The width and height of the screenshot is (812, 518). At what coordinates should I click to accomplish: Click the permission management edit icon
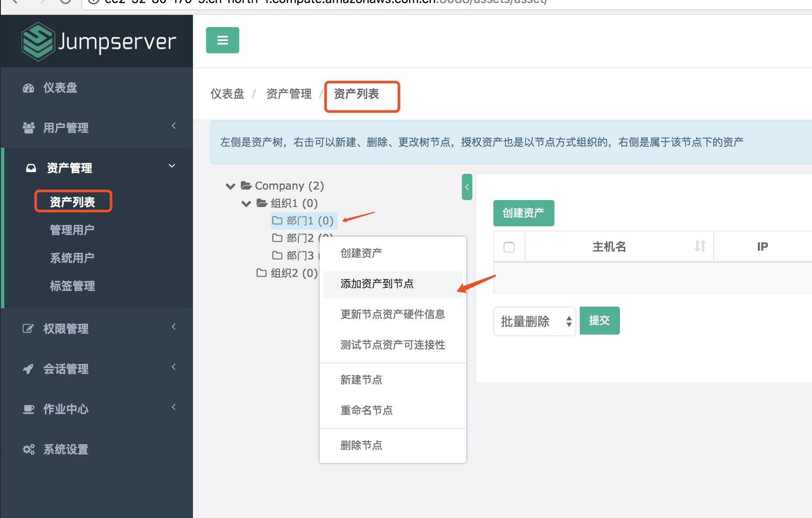(x=28, y=328)
